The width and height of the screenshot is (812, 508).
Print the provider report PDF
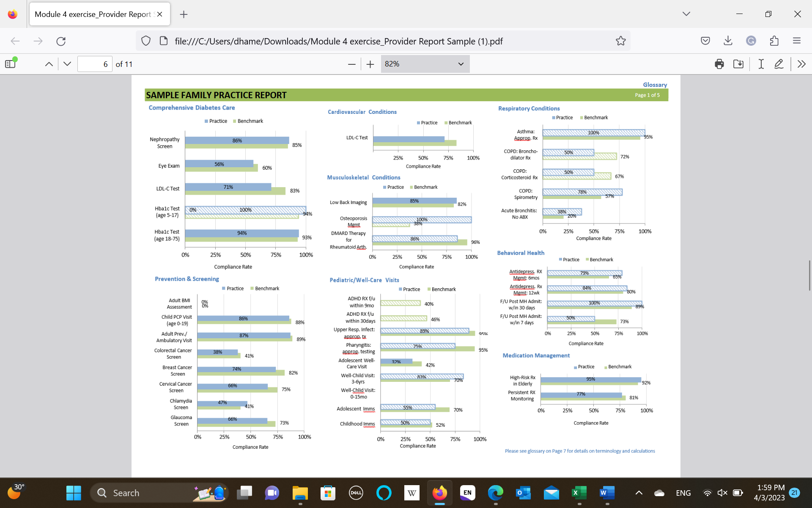coord(719,64)
